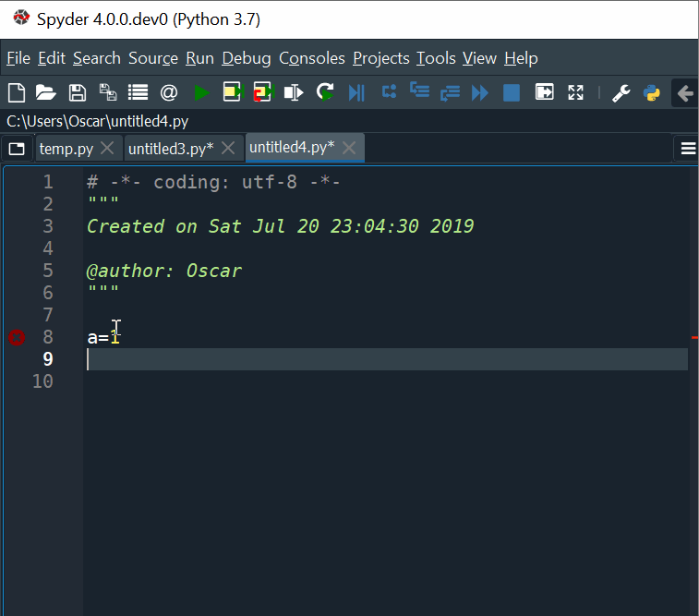Open the Run menu
Viewport: 699px width, 616px height.
pos(199,58)
